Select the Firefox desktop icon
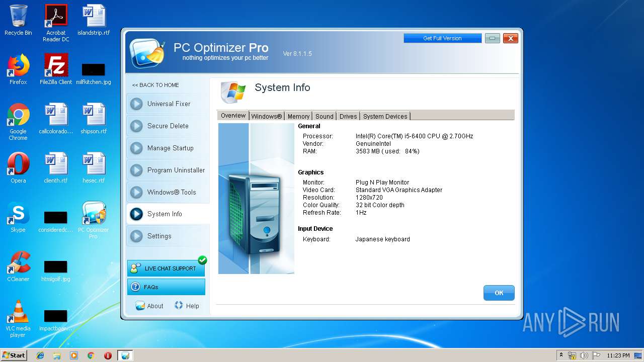 (x=18, y=69)
